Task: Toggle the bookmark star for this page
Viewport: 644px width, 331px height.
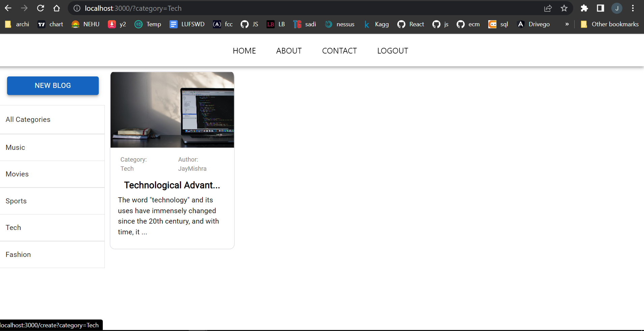Action: [564, 8]
